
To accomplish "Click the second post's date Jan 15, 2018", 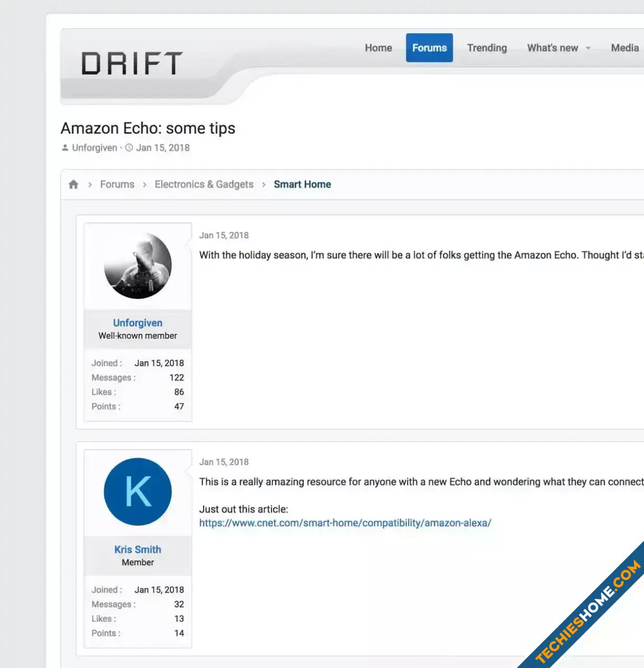I will coord(224,462).
